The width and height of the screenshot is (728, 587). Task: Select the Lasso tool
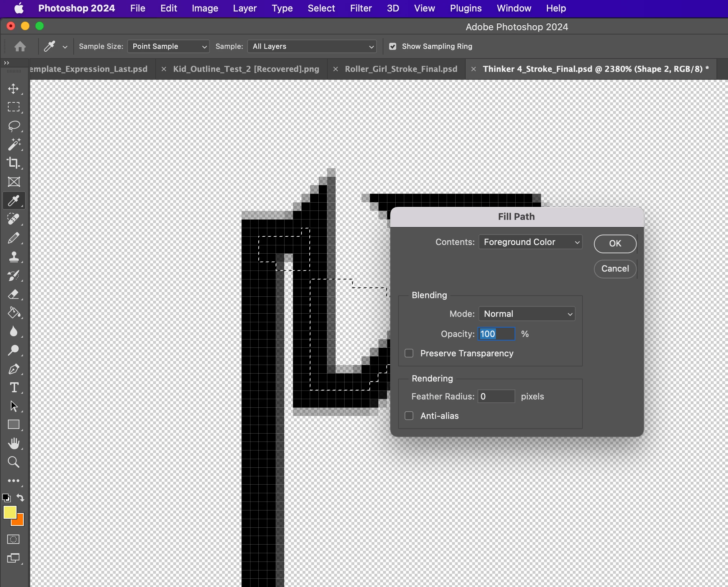click(14, 126)
